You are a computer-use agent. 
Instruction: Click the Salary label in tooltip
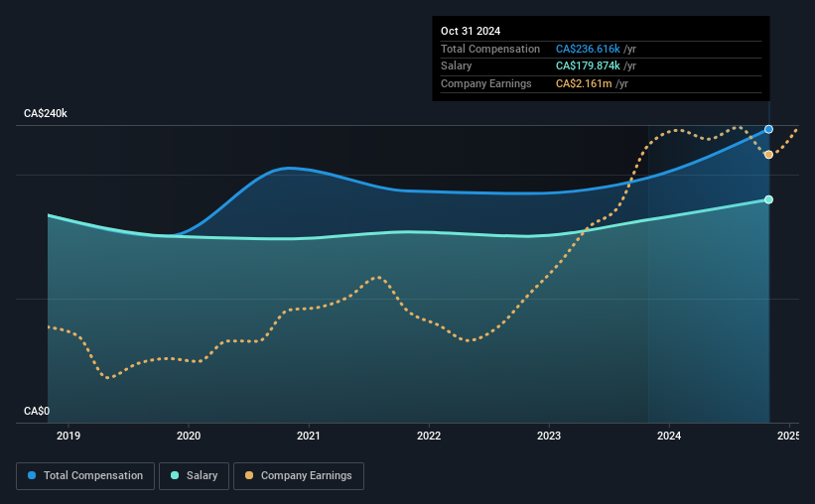pos(456,66)
